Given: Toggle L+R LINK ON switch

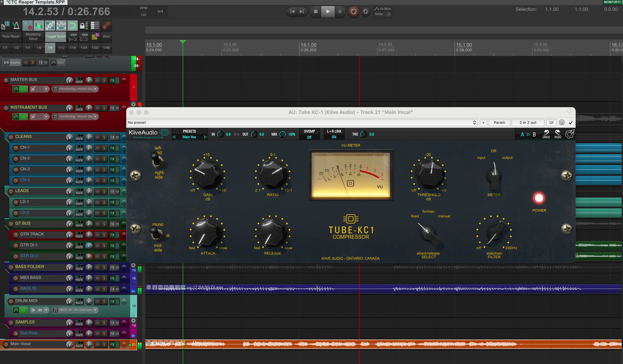Looking at the screenshot, I should pyautogui.click(x=334, y=137).
